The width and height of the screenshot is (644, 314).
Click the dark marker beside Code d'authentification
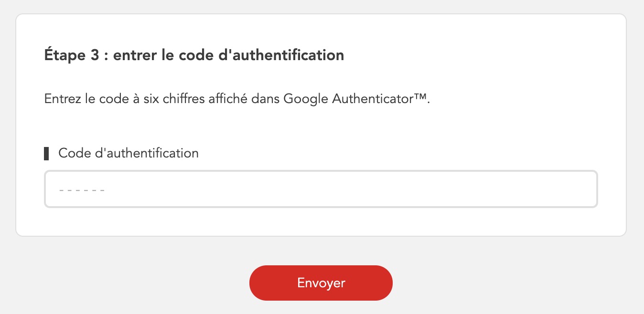coord(46,154)
